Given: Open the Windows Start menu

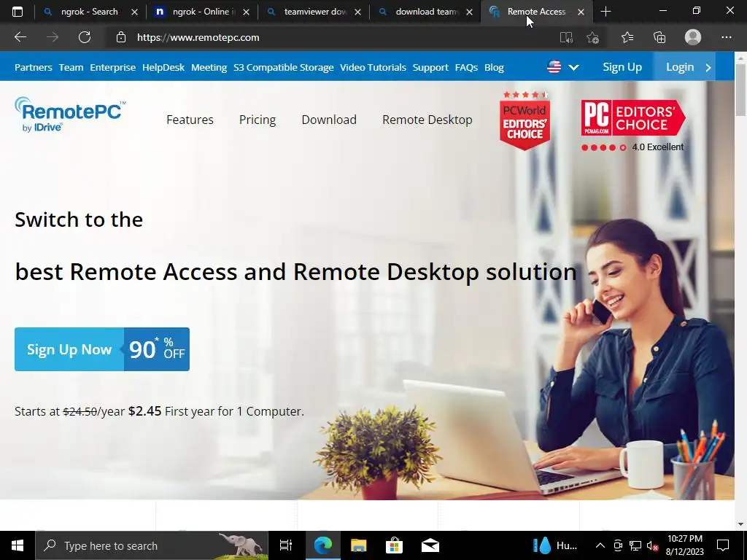Looking at the screenshot, I should click(18, 545).
